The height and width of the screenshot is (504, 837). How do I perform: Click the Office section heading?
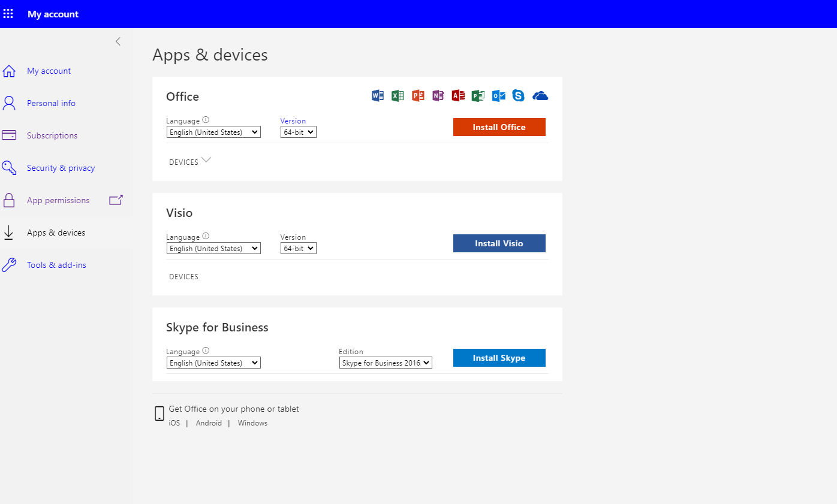(x=182, y=96)
